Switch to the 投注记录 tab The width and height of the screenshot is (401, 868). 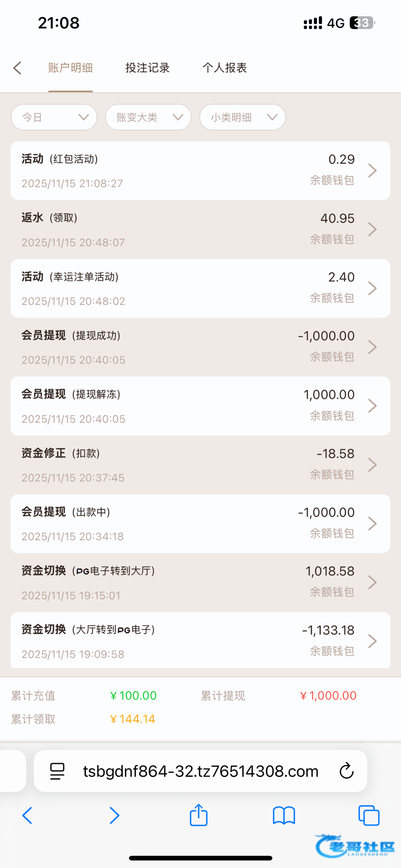coord(147,68)
